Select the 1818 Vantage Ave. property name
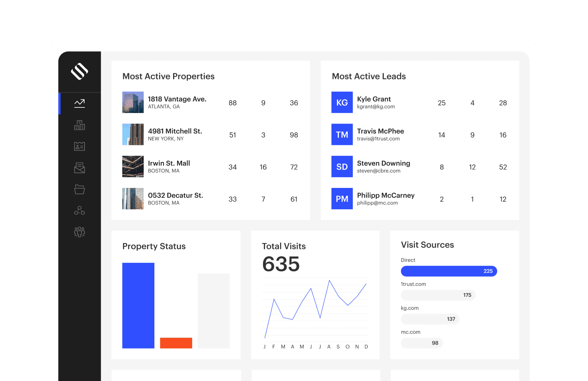This screenshot has height=381, width=588. pos(177,99)
